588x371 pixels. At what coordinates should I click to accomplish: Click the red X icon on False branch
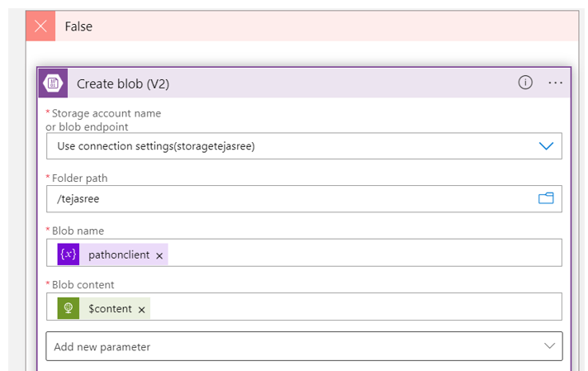[x=40, y=26]
